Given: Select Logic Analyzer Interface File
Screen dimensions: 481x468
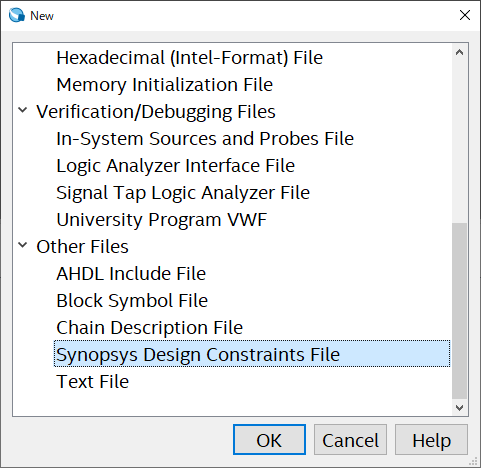Looking at the screenshot, I should pyautogui.click(x=175, y=166).
